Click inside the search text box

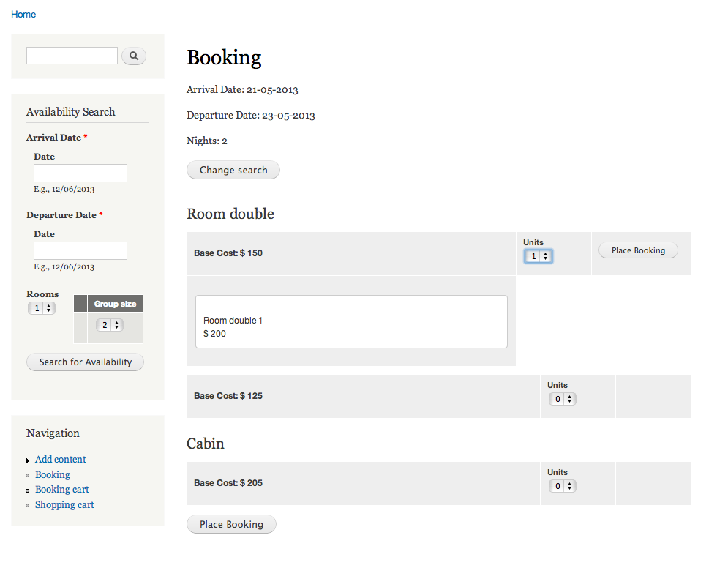coord(71,55)
